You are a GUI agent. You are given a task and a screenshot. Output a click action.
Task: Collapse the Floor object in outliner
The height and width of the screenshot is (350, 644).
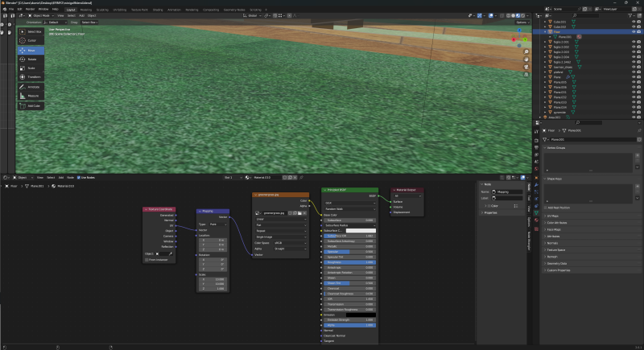[x=545, y=31]
